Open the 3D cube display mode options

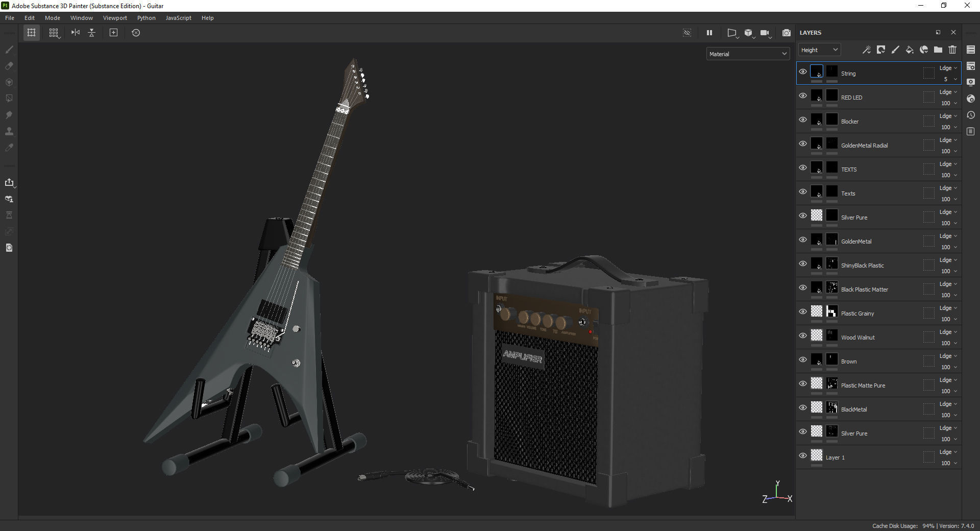(749, 33)
